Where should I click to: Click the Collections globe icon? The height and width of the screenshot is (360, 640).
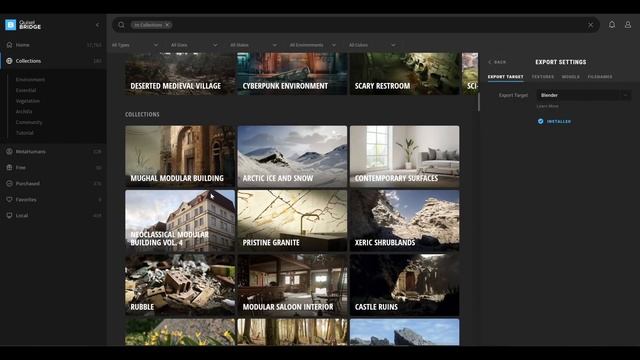coord(9,61)
